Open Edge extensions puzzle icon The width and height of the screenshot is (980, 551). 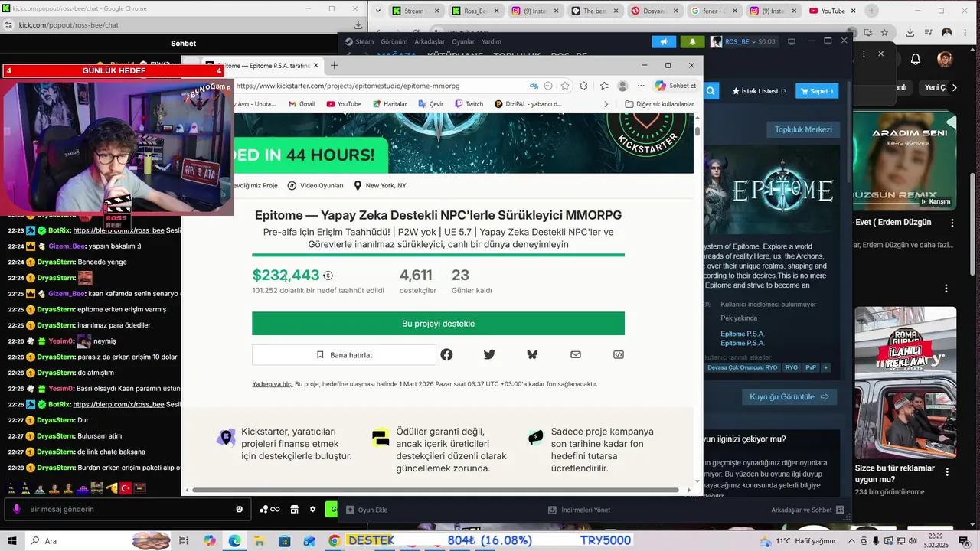tap(583, 86)
